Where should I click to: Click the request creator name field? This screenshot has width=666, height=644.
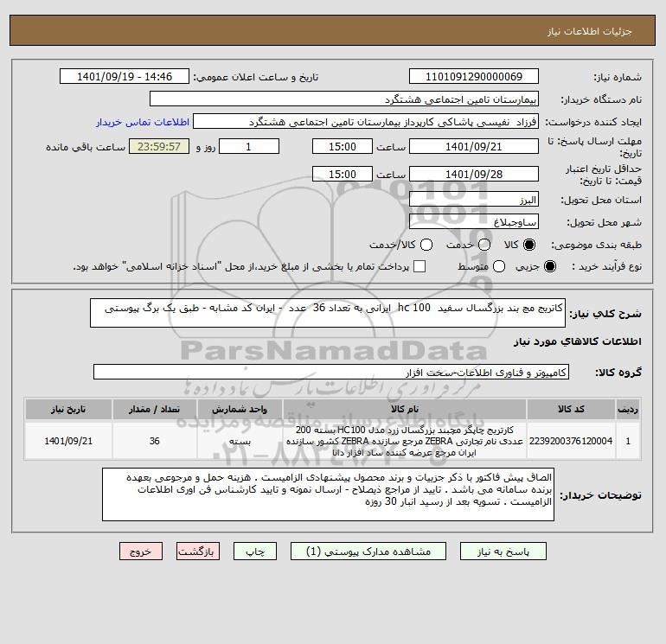366,121
